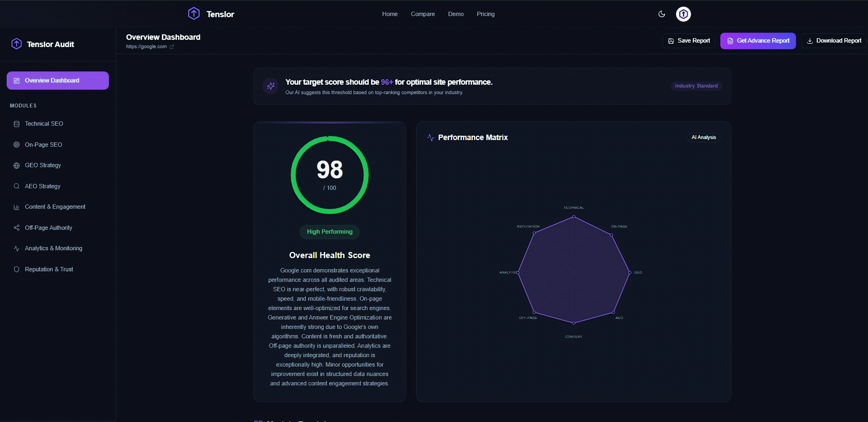Click the Off-Page Authority share icon
This screenshot has width=868, height=422.
coord(17,228)
